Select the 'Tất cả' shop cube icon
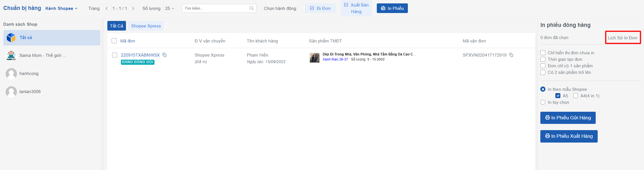Image resolution: width=644 pixels, height=170 pixels. point(11,38)
